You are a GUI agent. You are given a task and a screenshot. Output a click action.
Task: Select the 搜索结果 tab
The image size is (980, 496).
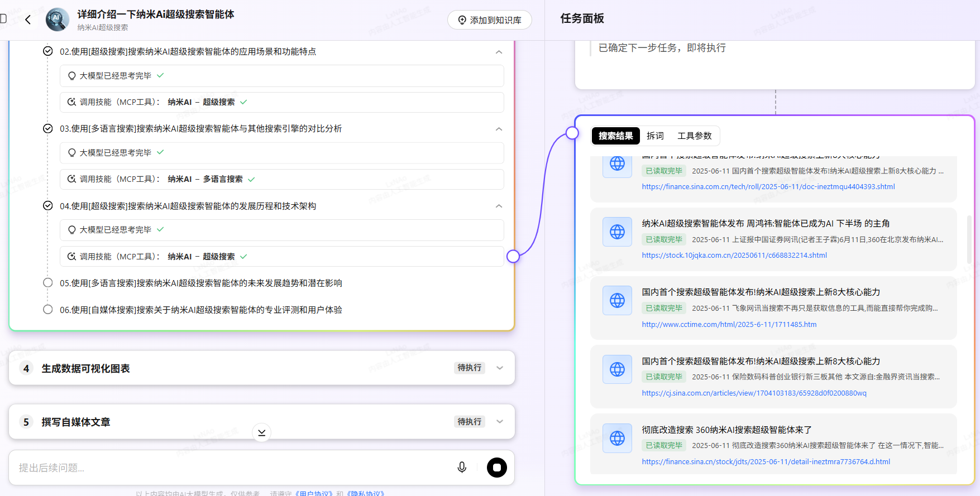click(616, 136)
